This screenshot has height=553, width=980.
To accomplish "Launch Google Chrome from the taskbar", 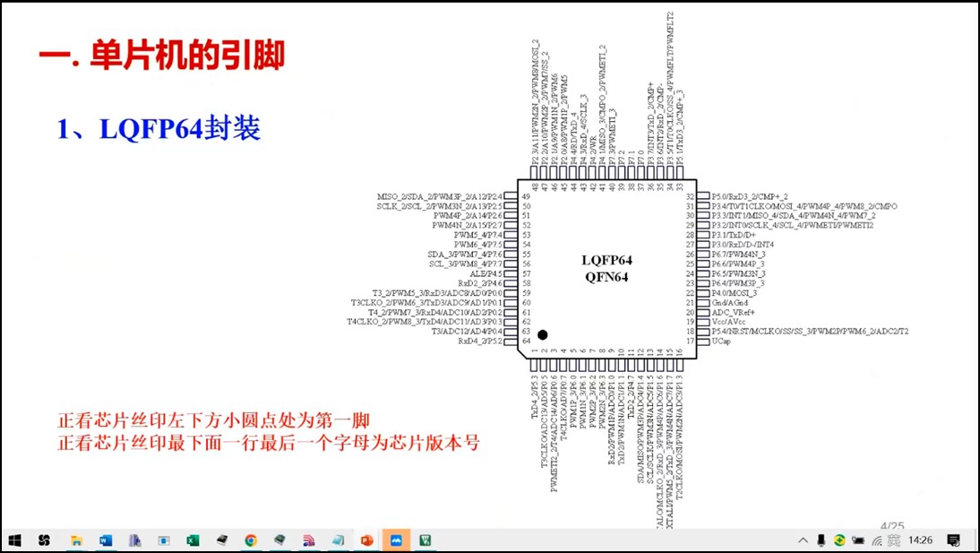I will (250, 540).
